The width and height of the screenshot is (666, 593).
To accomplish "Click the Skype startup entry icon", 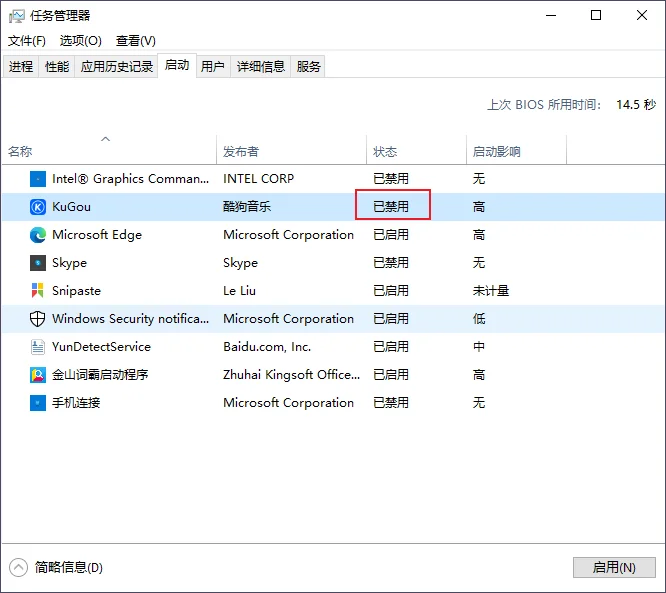I will pos(38,263).
